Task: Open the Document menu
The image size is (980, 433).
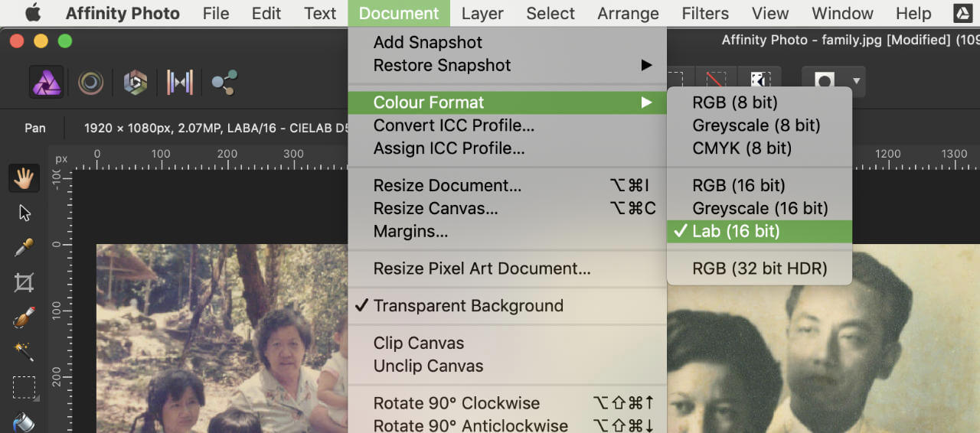Action: tap(399, 13)
